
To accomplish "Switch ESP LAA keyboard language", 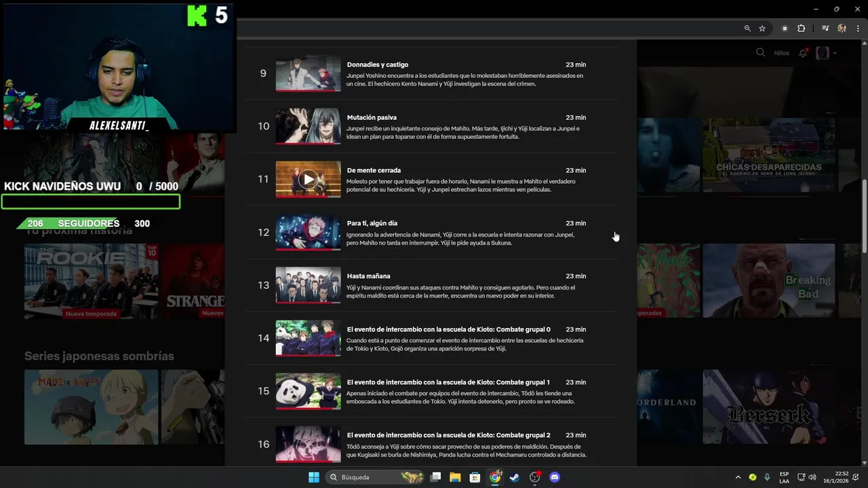I will pyautogui.click(x=784, y=477).
